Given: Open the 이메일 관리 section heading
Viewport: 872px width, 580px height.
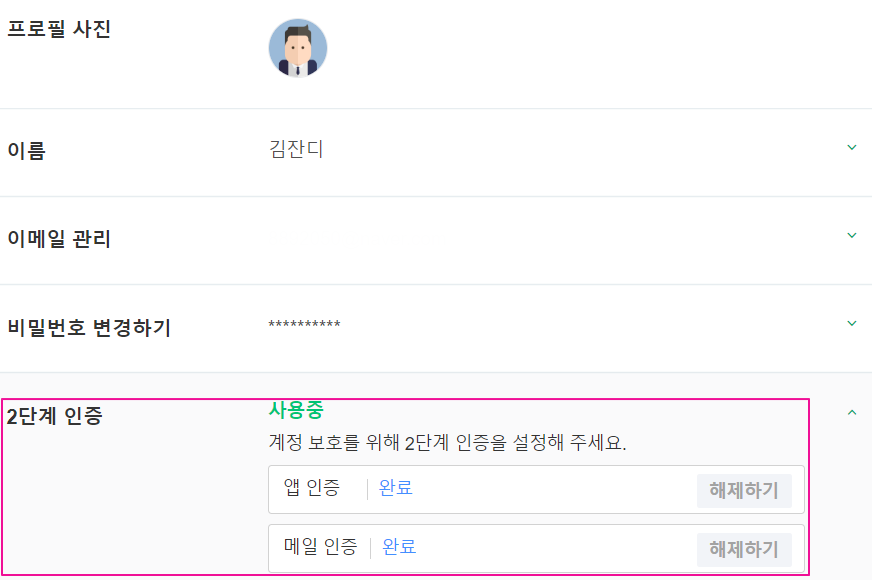Looking at the screenshot, I should 59,239.
